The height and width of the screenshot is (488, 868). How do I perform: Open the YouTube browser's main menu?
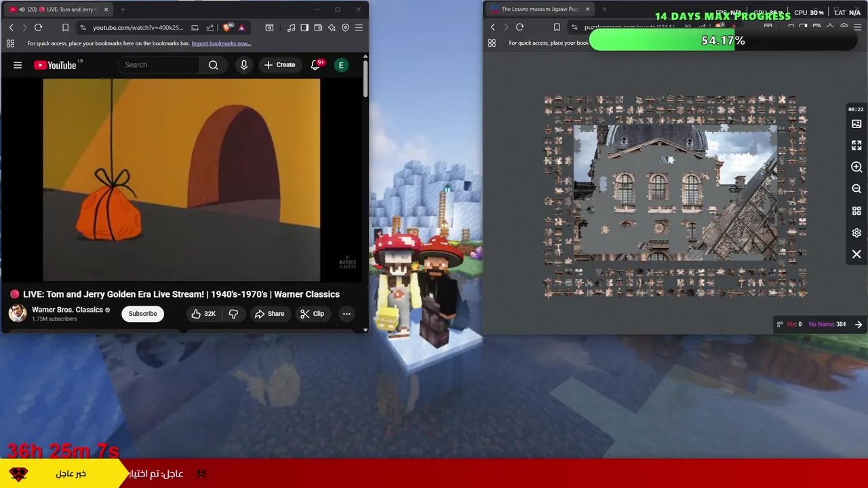(359, 28)
